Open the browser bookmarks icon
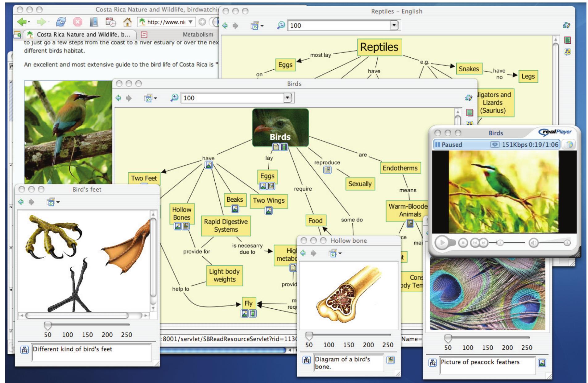 [x=94, y=22]
